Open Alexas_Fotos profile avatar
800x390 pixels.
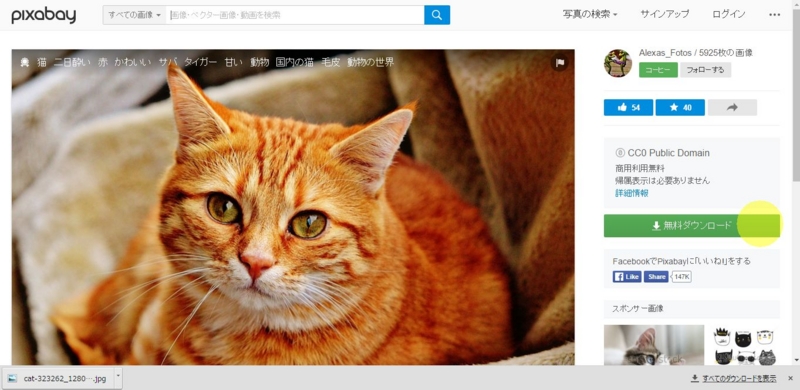[x=618, y=63]
